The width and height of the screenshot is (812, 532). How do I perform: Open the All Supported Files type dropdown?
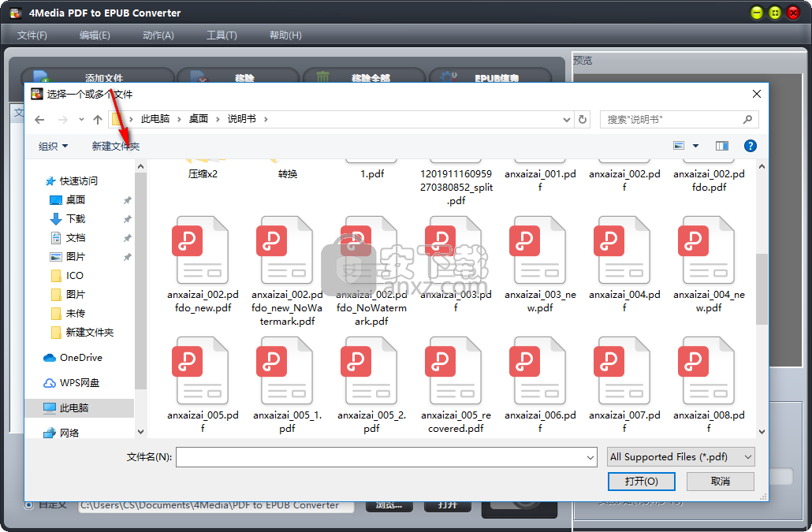point(680,457)
